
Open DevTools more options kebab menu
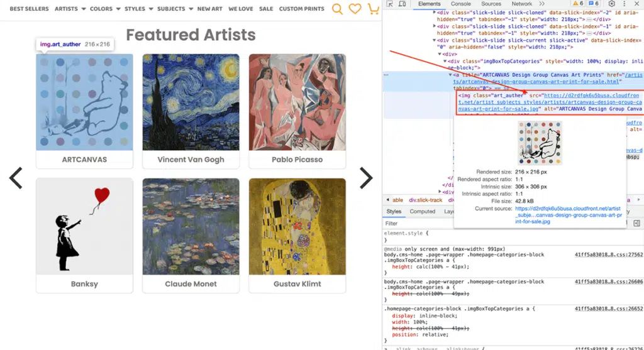point(625,4)
